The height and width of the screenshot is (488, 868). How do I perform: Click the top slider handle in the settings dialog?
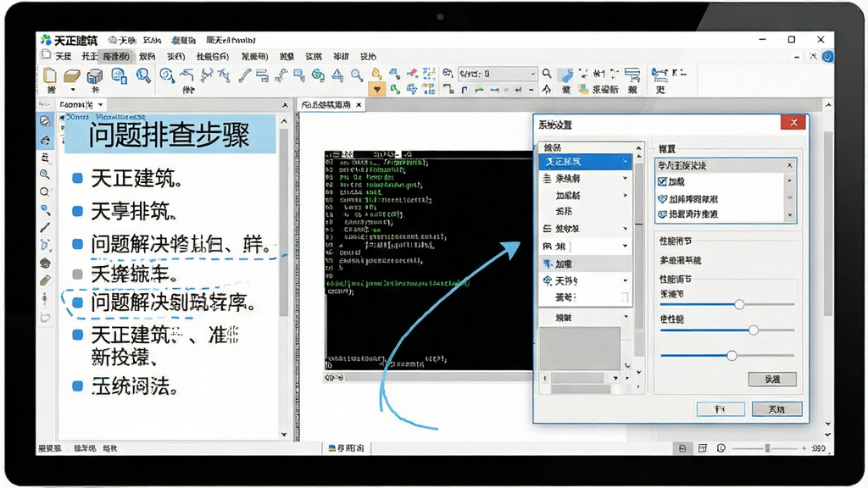click(739, 304)
